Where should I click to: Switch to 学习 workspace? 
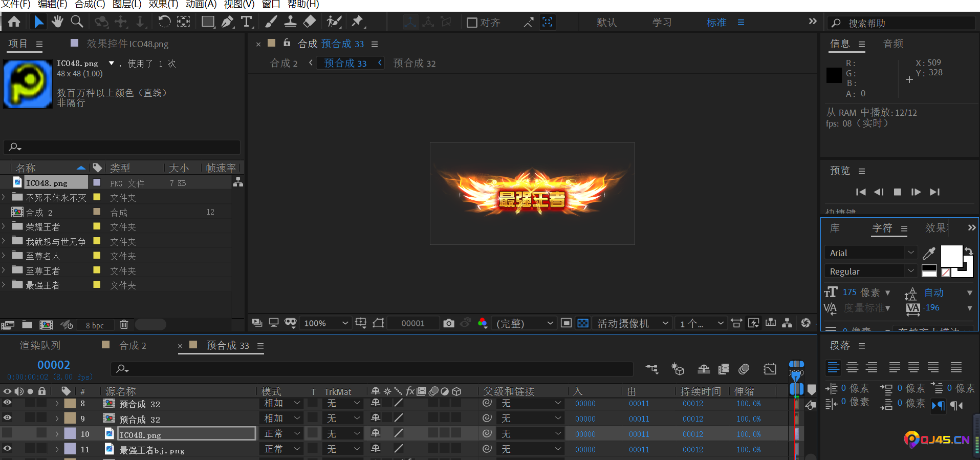click(x=662, y=23)
